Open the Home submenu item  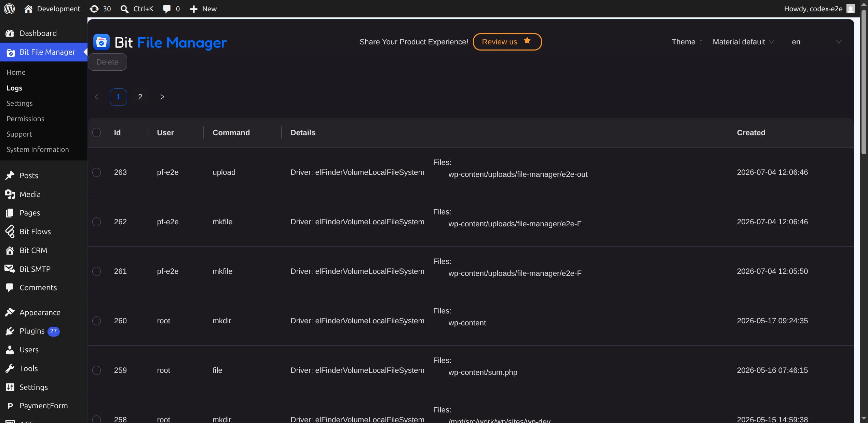[16, 72]
